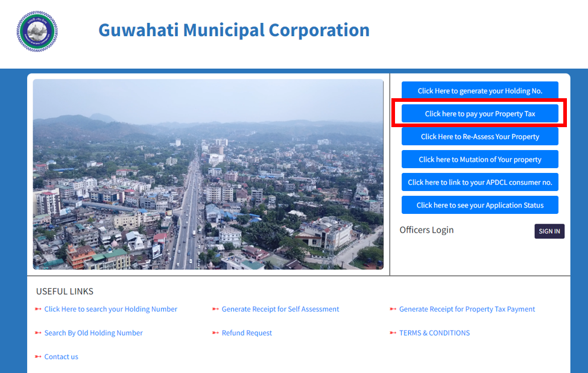The height and width of the screenshot is (373, 588).
Task: Click the aerial city photo banner
Action: (x=208, y=174)
